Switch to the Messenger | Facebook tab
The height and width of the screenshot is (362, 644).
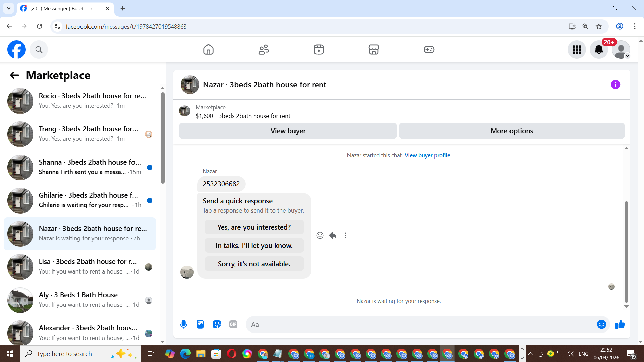pyautogui.click(x=65, y=8)
